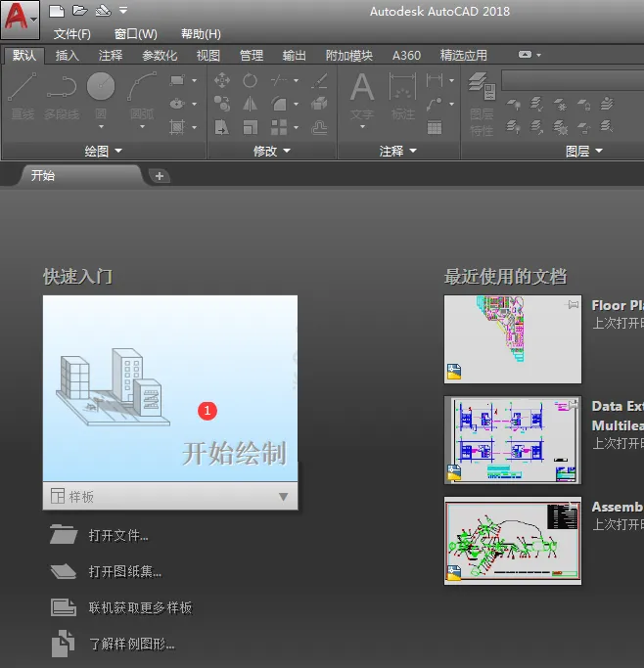This screenshot has height=668, width=644.
Task: Open the AutoCAD application menu
Action: click(x=20, y=20)
